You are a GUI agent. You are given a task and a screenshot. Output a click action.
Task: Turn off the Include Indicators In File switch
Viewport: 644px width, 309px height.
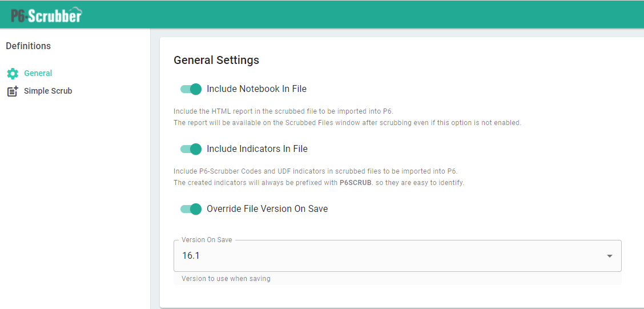[x=191, y=149]
